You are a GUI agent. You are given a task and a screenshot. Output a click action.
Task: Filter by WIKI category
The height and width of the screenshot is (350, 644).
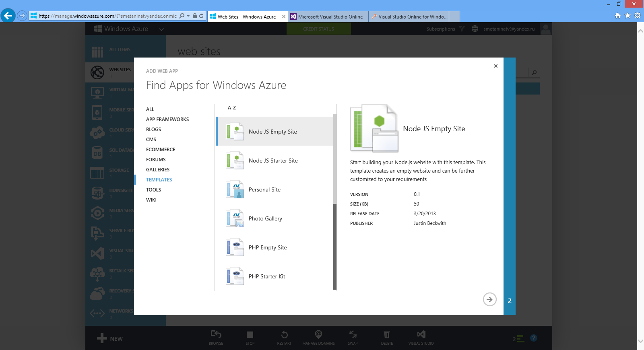[x=151, y=200]
